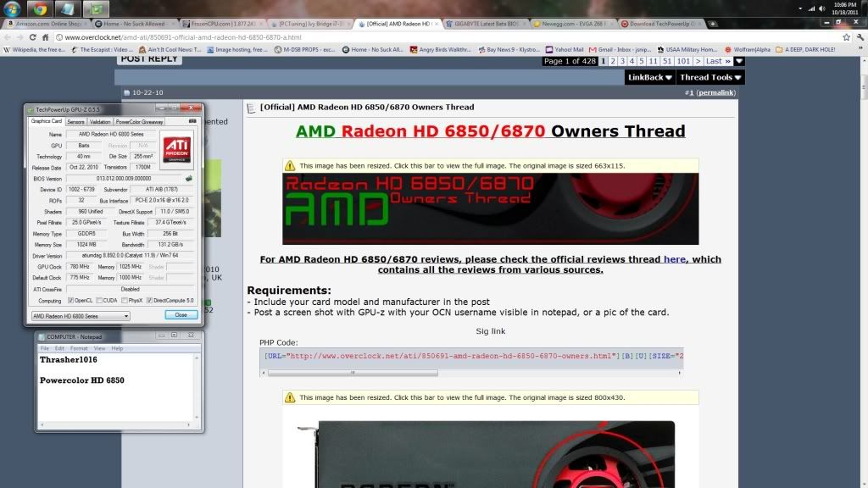The height and width of the screenshot is (488, 868).
Task: Click the Notepad horizontal scrollbar
Action: pos(115,424)
